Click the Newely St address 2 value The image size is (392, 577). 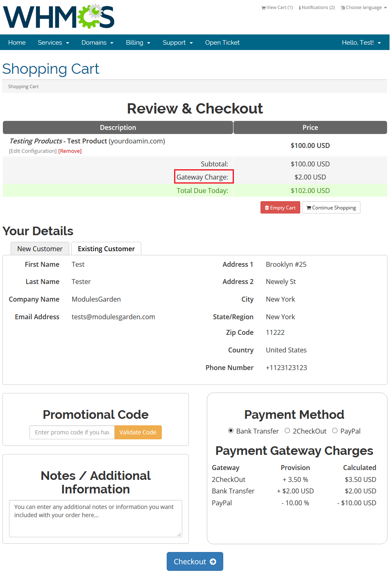281,282
